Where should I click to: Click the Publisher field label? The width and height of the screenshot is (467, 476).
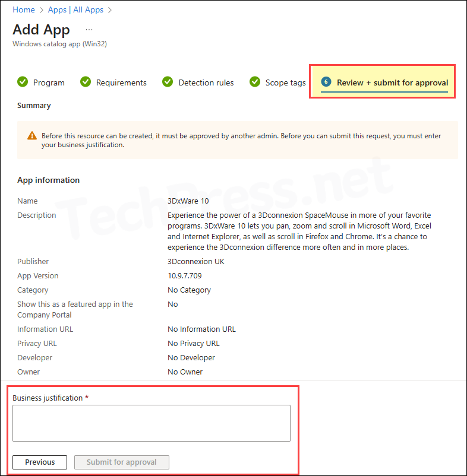pyautogui.click(x=33, y=261)
